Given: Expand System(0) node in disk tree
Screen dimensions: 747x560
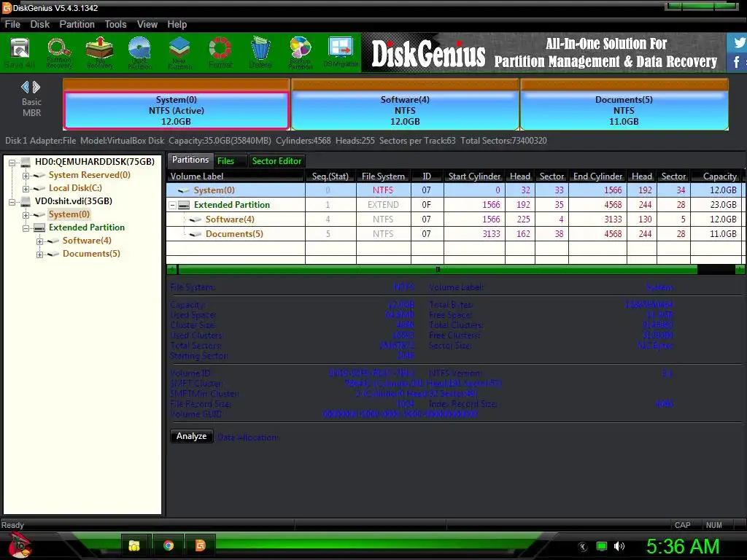Looking at the screenshot, I should pos(26,215).
